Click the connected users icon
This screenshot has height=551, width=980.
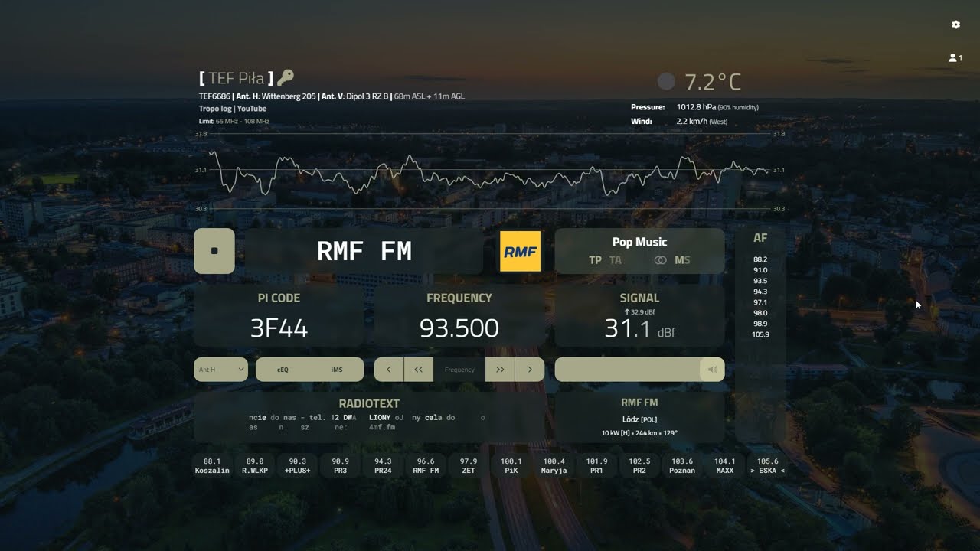[955, 57]
